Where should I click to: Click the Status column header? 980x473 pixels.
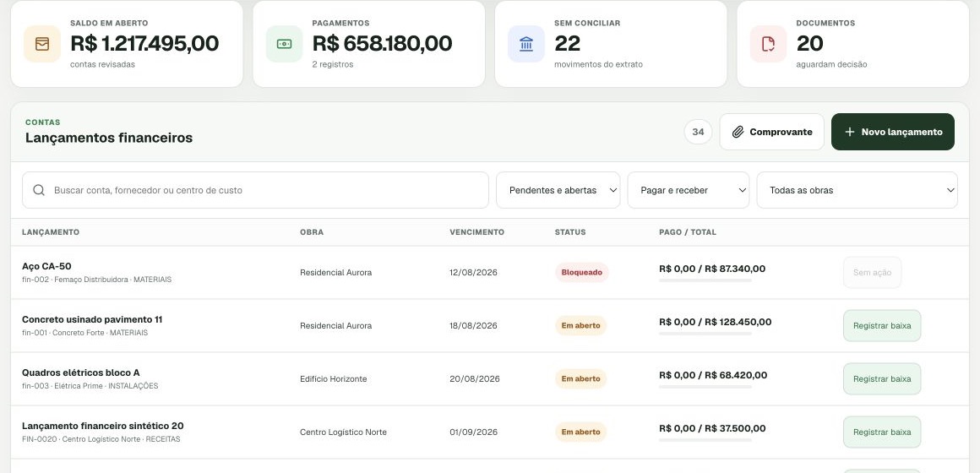pyautogui.click(x=570, y=231)
